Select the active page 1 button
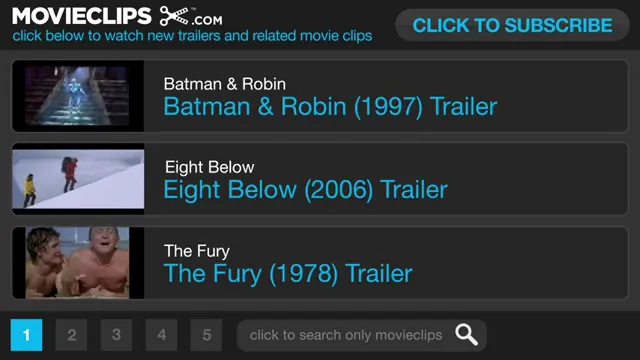Viewport: 640px width, 360px height. click(x=27, y=335)
